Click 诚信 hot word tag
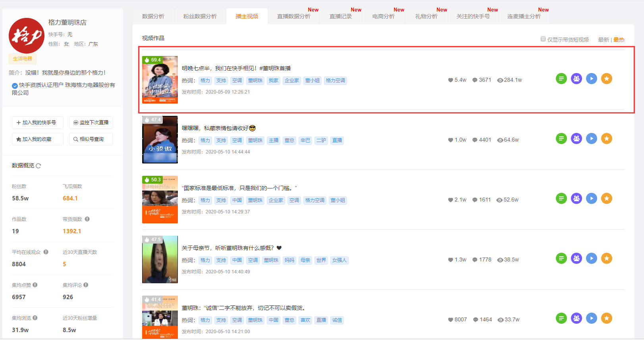The width and height of the screenshot is (644, 340). (x=337, y=320)
